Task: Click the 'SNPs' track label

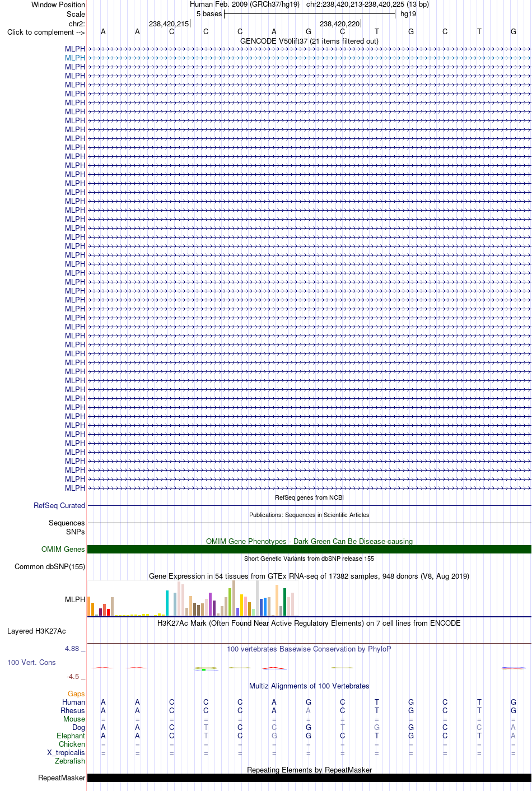Action: [x=76, y=532]
